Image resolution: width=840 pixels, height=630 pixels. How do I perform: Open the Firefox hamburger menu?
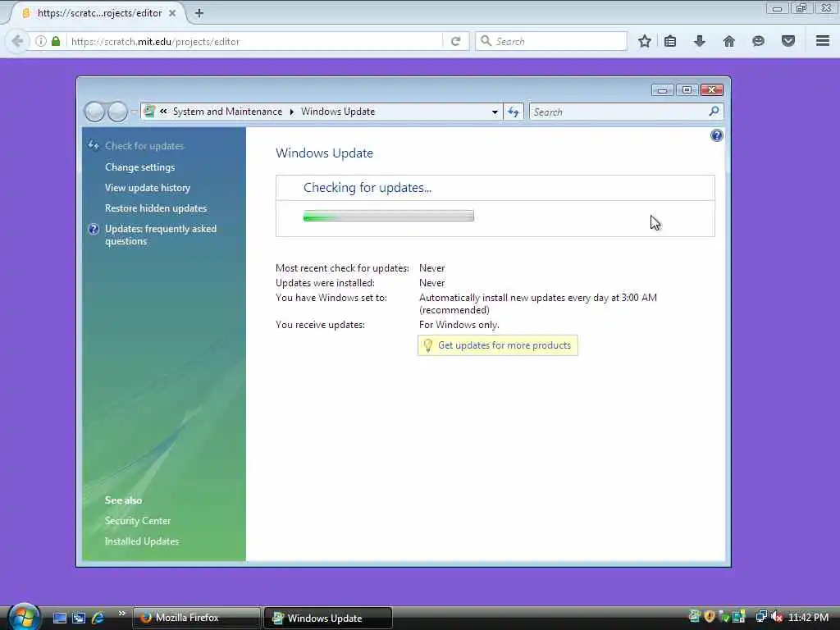[823, 41]
